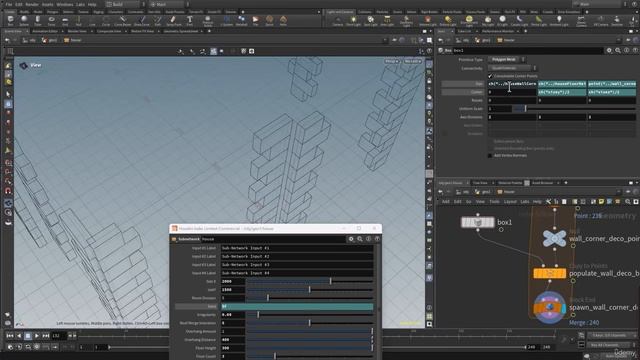Add a Sky Light from shelf
This screenshot has height=360, width=640.
(x=488, y=20)
